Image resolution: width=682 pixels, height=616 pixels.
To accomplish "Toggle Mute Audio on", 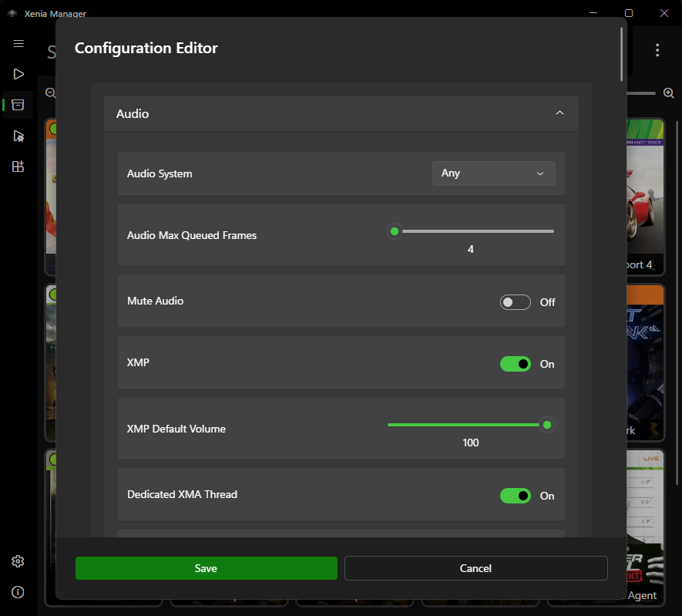I will [515, 301].
